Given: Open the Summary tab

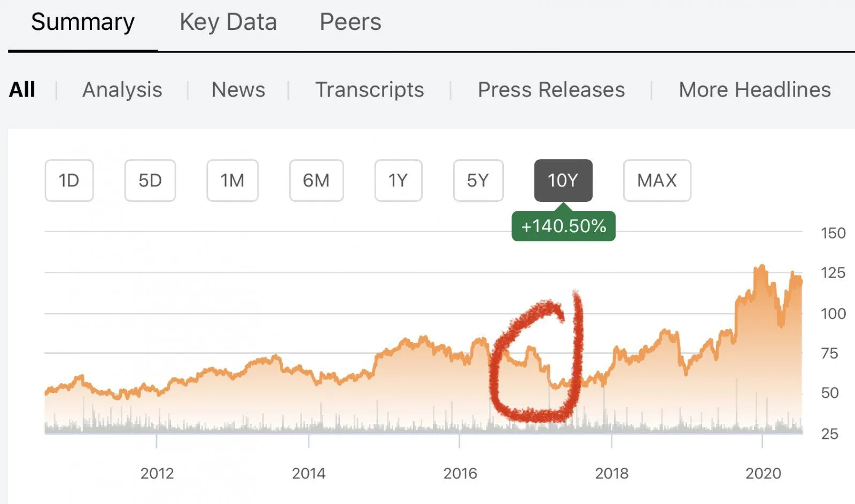Looking at the screenshot, I should 83,22.
